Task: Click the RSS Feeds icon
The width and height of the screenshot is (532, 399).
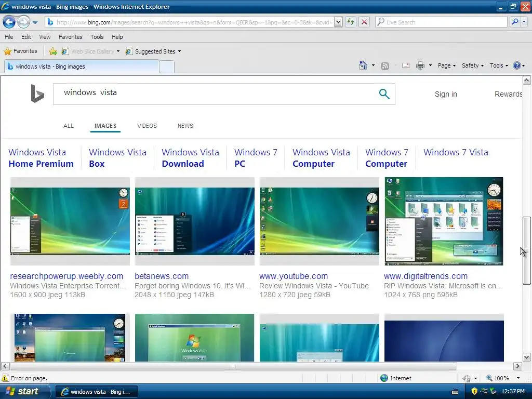Action: pyautogui.click(x=385, y=65)
